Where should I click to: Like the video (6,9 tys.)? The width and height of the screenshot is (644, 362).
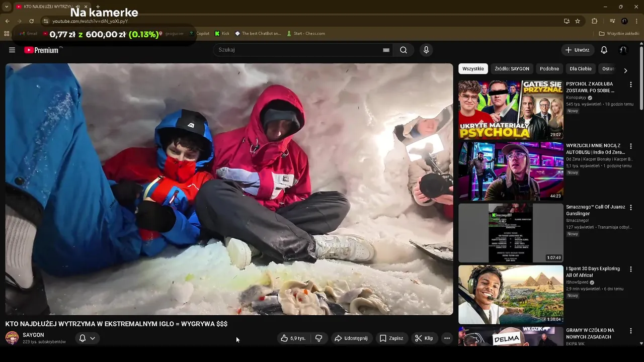tap(294, 338)
